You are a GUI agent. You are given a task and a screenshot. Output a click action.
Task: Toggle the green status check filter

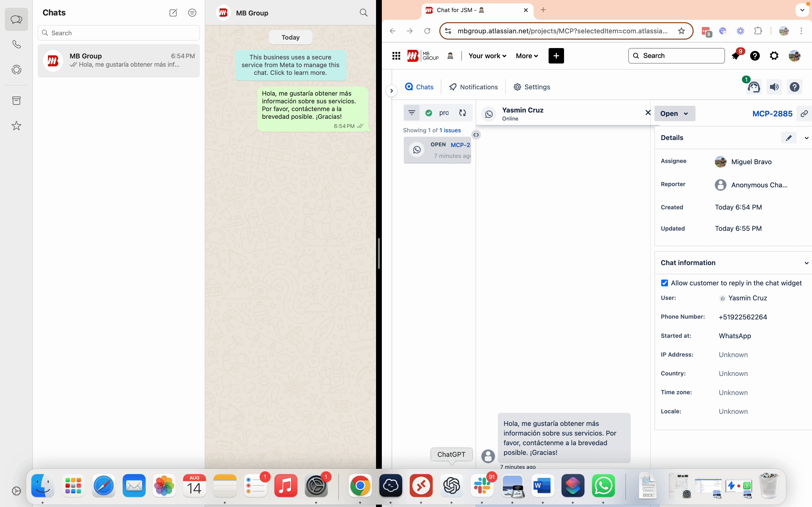pos(428,113)
